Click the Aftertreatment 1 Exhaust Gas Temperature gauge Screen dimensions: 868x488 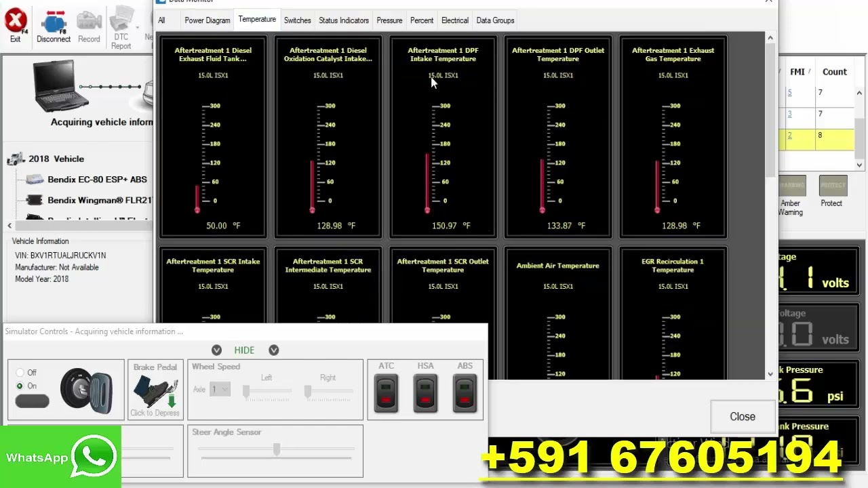click(x=673, y=137)
